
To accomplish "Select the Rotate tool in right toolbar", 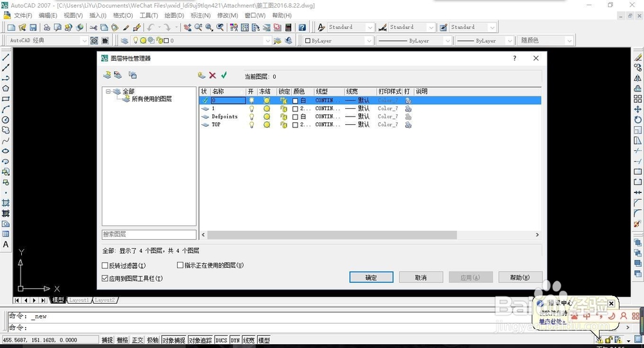I will point(638,120).
